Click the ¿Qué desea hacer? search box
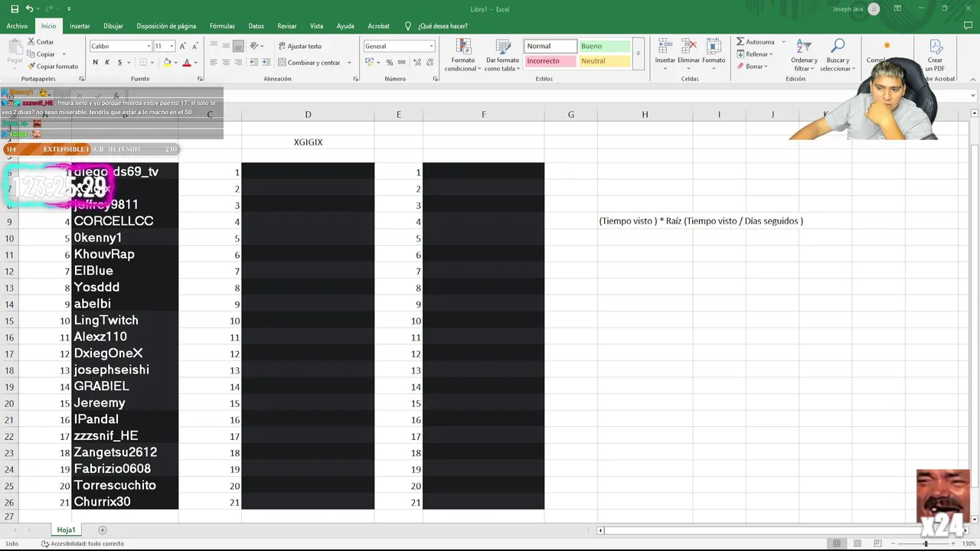The width and height of the screenshot is (980, 551). click(436, 26)
